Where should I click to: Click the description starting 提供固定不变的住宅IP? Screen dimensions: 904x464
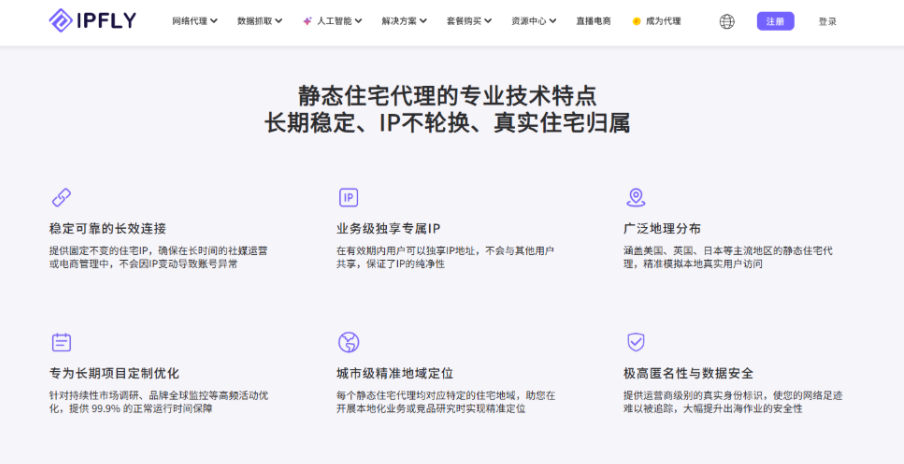(x=159, y=258)
